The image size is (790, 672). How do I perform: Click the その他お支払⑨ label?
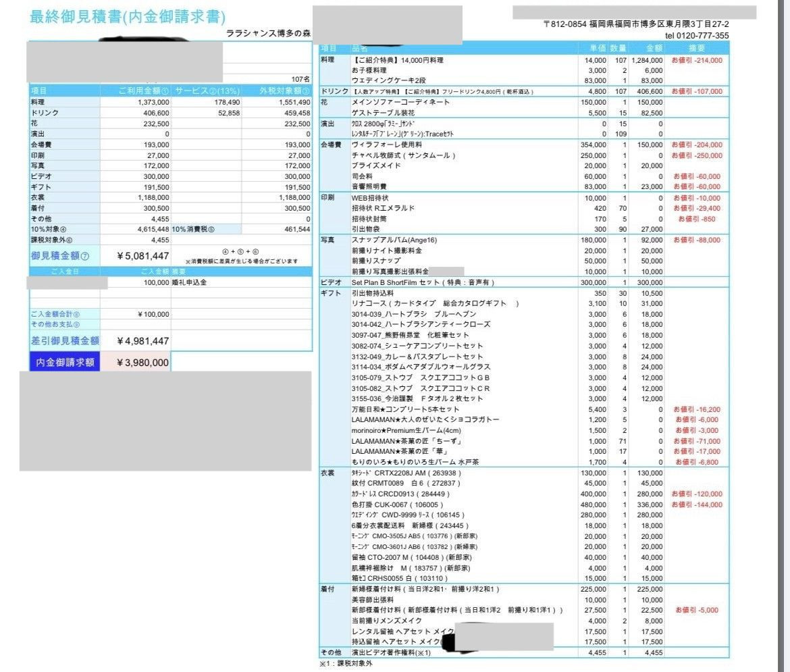[55, 324]
